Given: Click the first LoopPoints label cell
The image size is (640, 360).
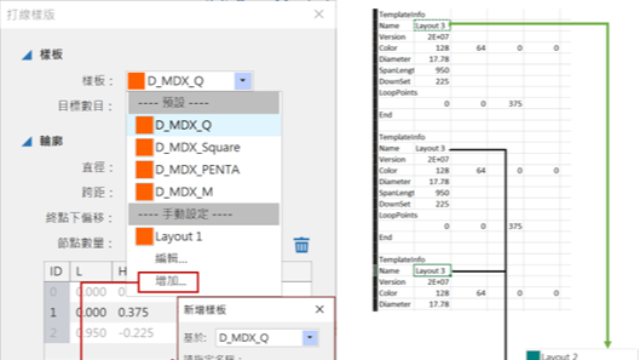Looking at the screenshot, I should pos(398,93).
